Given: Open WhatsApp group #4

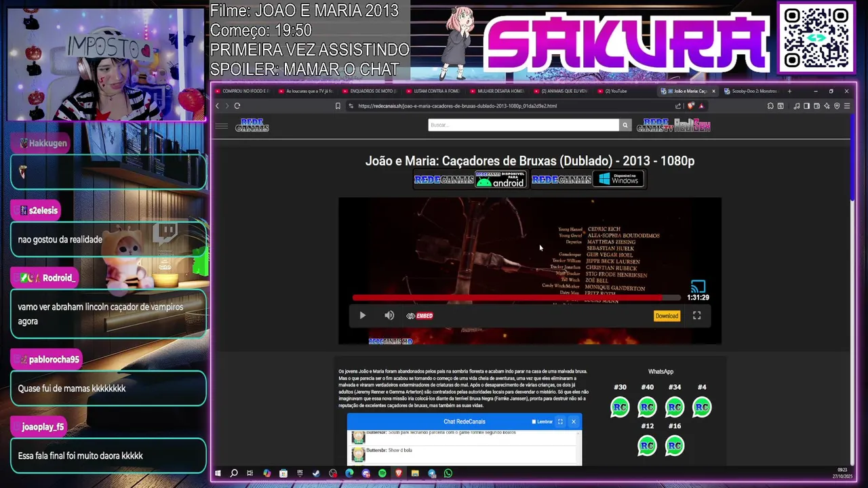Looking at the screenshot, I should 702,407.
